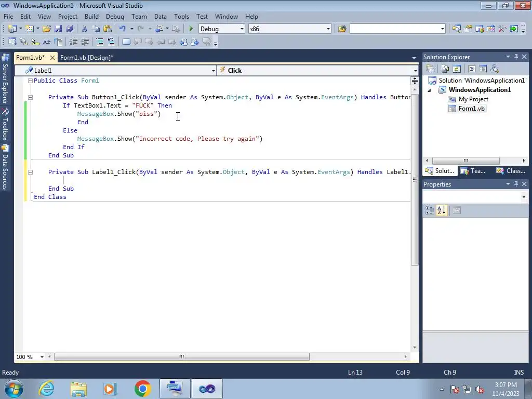Click the Decrease Line Indent icon
Image resolution: width=532 pixels, height=399 pixels.
(x=73, y=42)
